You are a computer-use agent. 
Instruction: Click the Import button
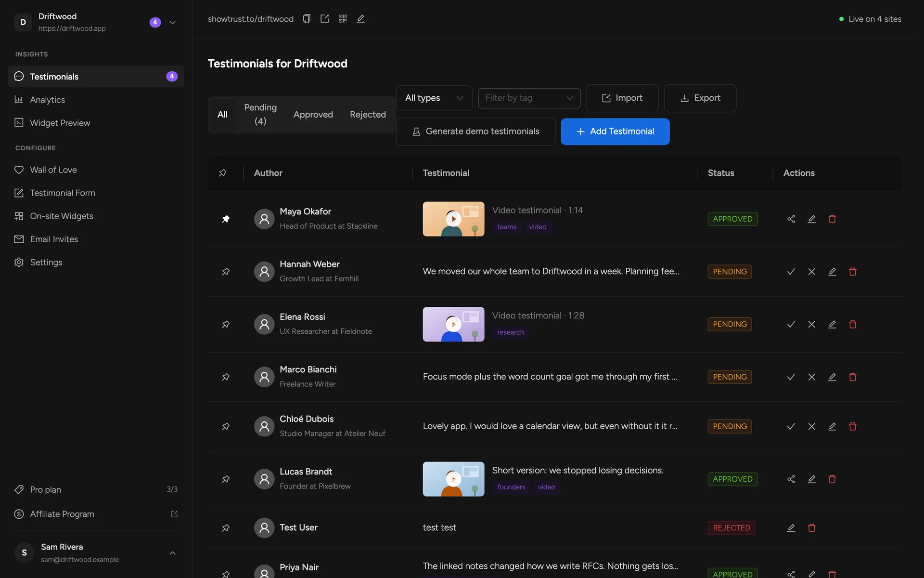622,98
